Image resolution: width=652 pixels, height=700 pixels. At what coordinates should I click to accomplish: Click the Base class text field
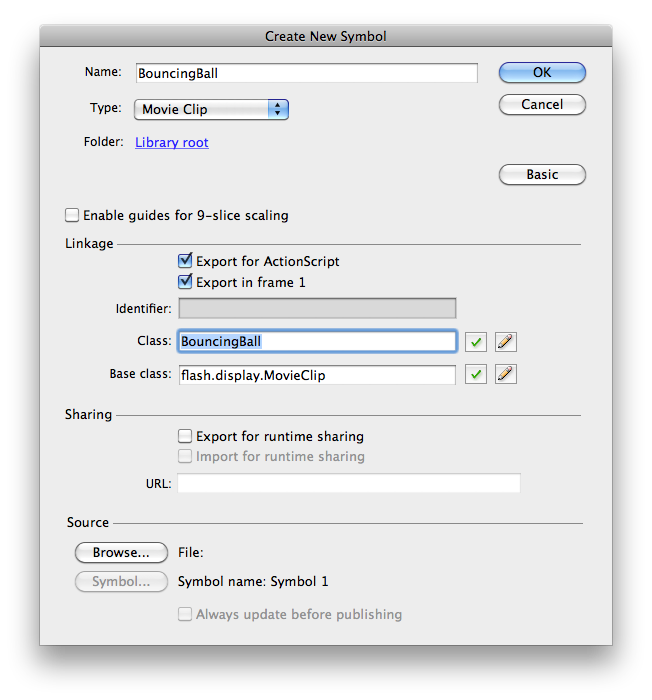317,375
